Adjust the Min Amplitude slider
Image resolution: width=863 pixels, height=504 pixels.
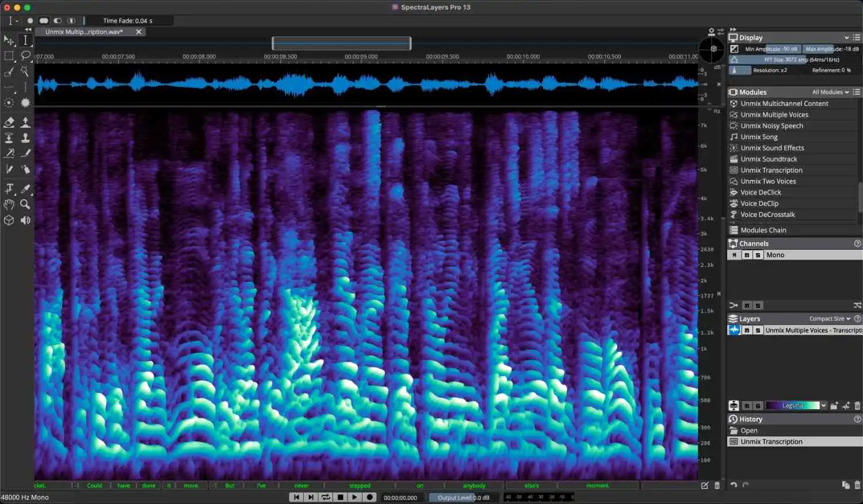[771, 49]
